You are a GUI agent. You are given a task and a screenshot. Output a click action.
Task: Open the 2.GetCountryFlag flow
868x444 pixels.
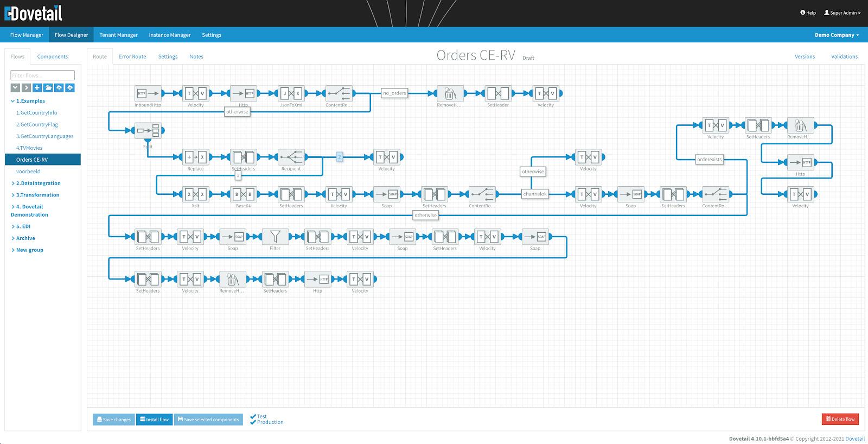[37, 124]
